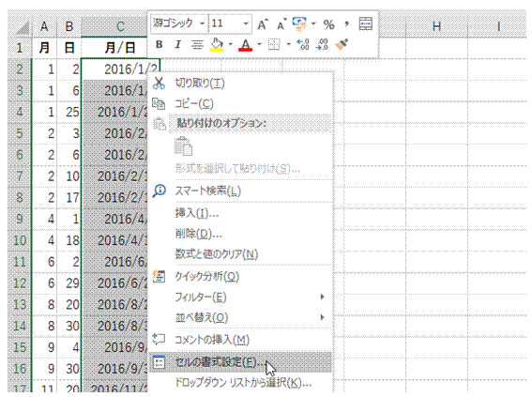This screenshot has width=532, height=397.
Task: Open the font name dropdown 游ゴシック
Action: [179, 23]
